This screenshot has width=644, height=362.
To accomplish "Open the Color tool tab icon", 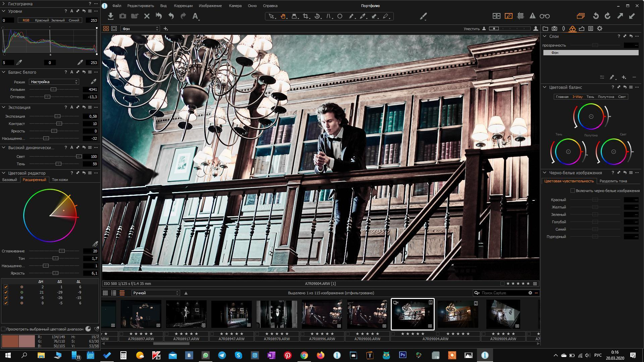I will (572, 29).
